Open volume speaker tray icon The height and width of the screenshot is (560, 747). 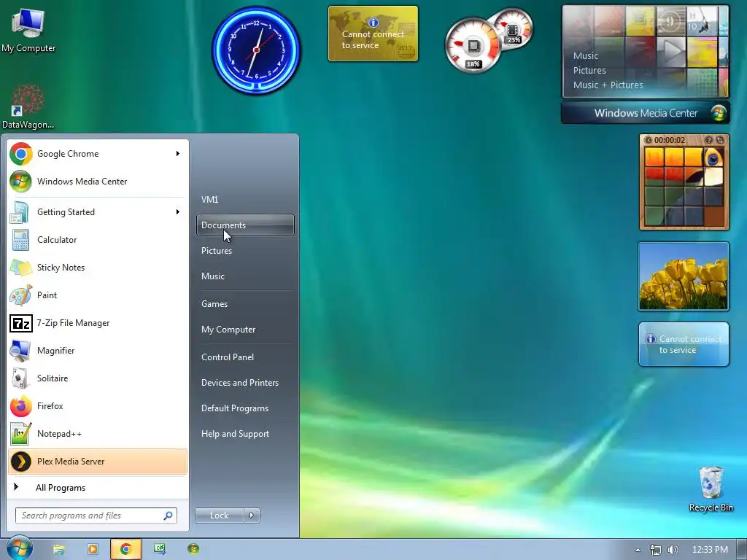[673, 550]
